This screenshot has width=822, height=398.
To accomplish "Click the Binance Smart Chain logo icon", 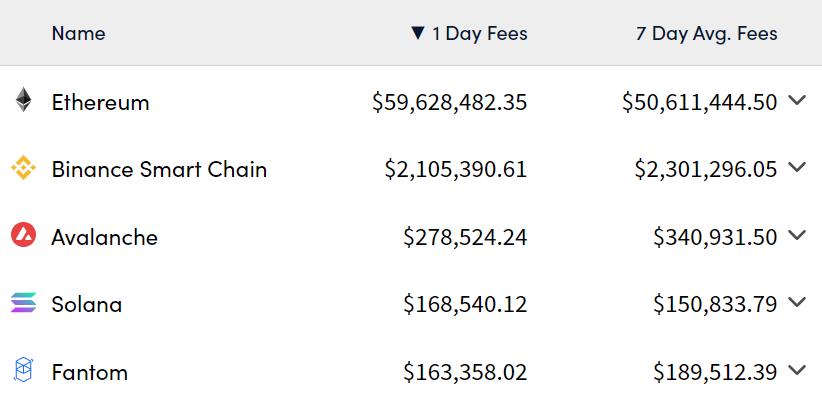I will click(x=23, y=168).
